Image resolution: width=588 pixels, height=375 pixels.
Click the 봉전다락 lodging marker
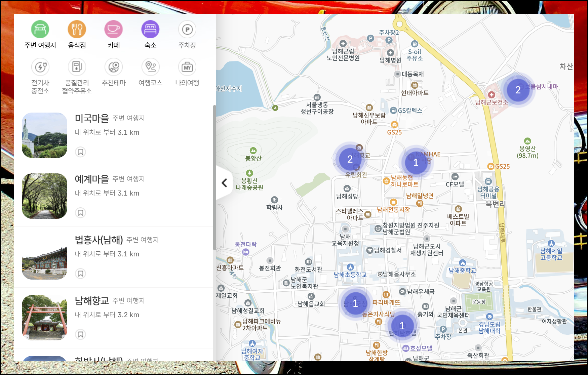click(x=246, y=252)
